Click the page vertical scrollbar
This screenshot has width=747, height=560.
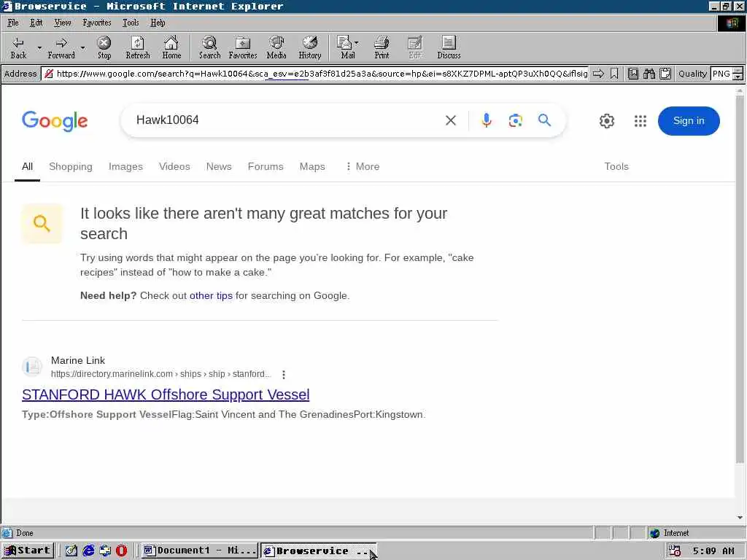tap(740, 281)
